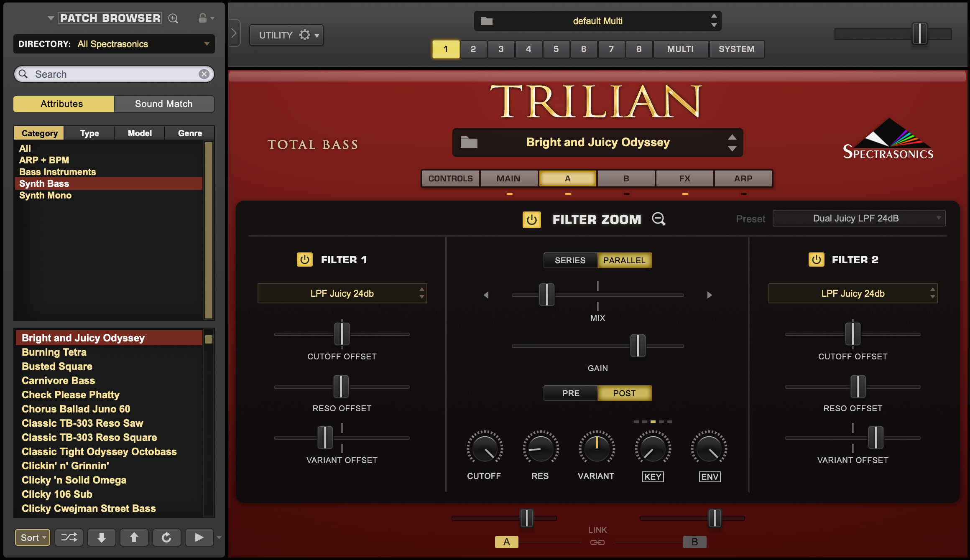Click the patch browser lock icon
This screenshot has height=560, width=970.
(x=202, y=18)
